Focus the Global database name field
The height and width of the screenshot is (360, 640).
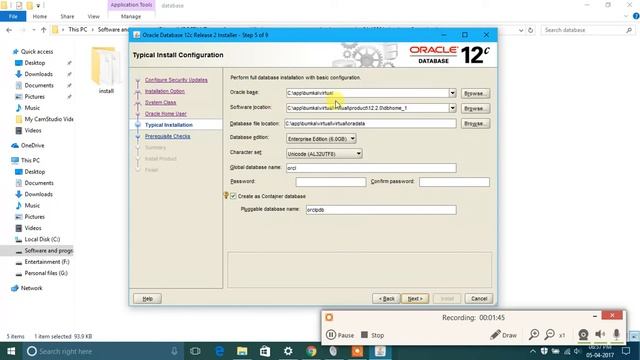(371, 168)
